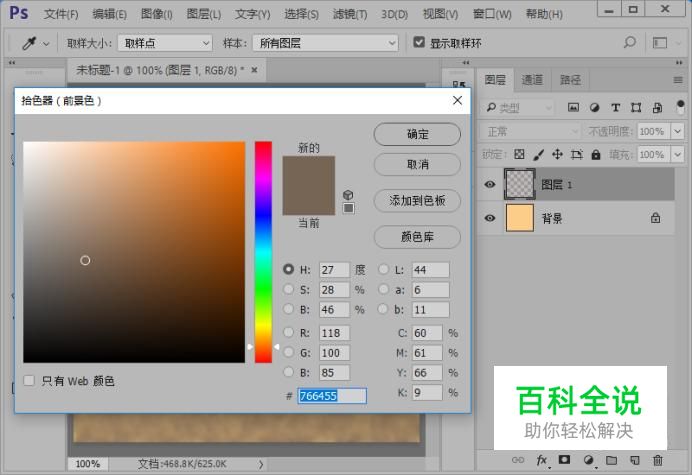
Task: Click the 添加到色板 button
Action: tap(417, 200)
